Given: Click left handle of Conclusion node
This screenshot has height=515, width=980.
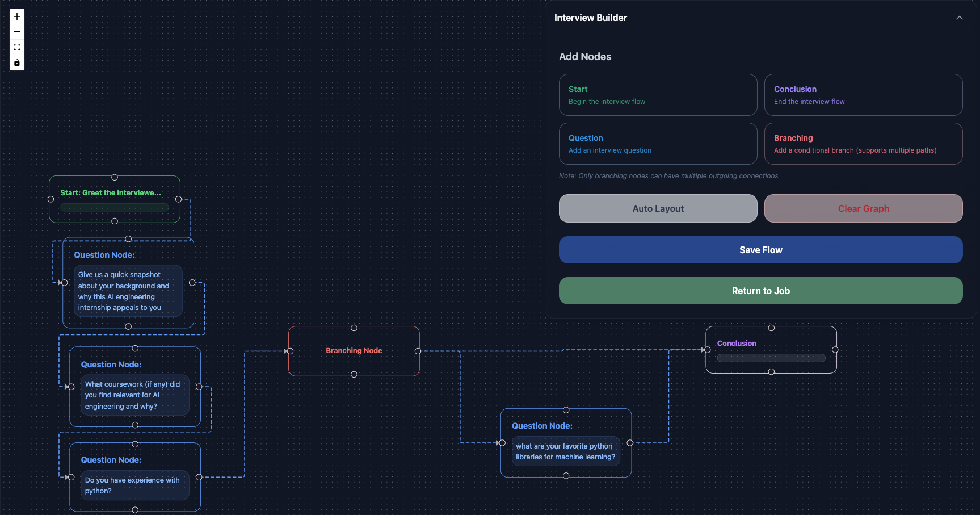Looking at the screenshot, I should point(708,350).
